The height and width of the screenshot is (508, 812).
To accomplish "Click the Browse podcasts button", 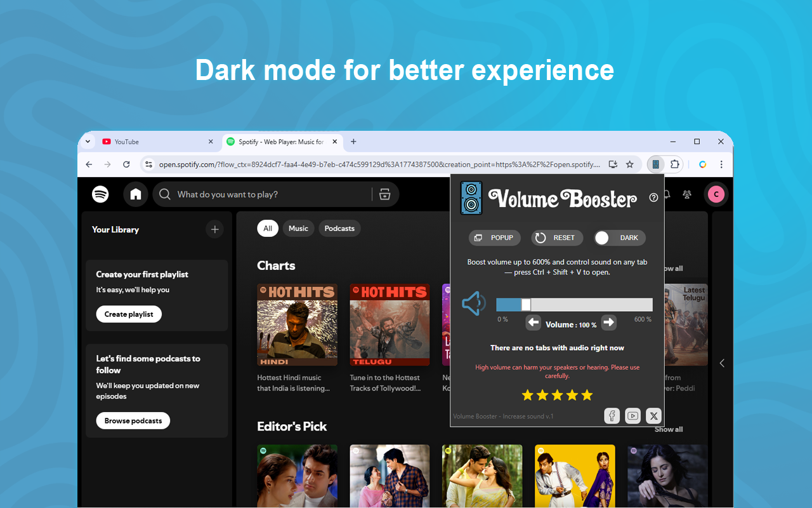I will (133, 420).
